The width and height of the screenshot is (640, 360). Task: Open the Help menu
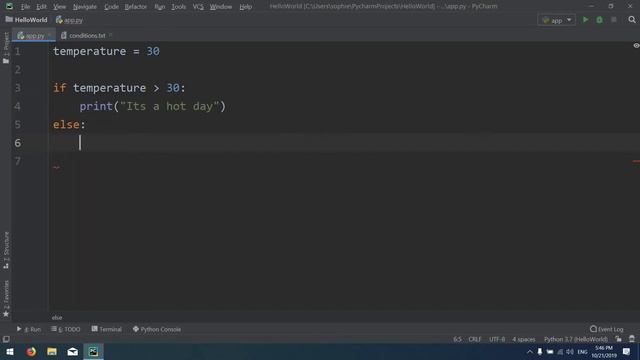(x=245, y=7)
